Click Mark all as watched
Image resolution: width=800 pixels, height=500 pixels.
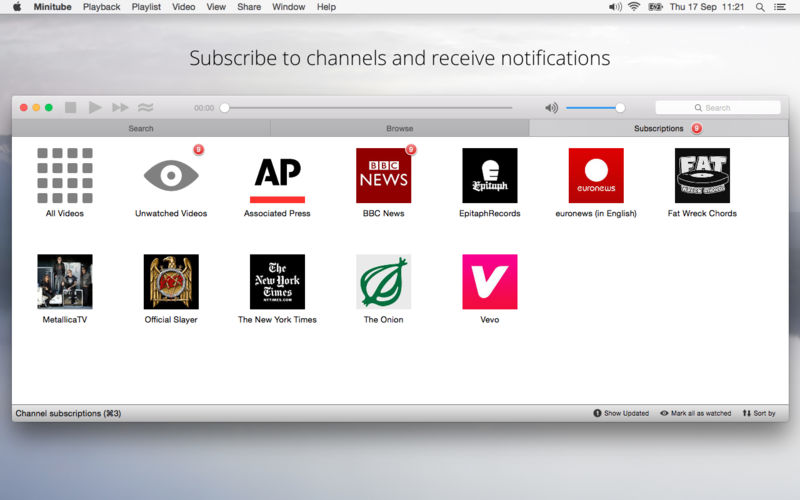coord(695,413)
